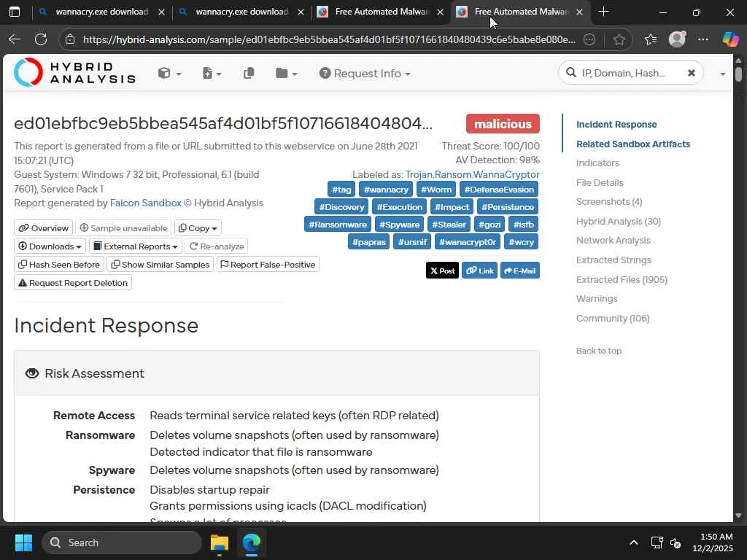Click the taskbar Search box
This screenshot has height=560, width=747.
tap(122, 542)
